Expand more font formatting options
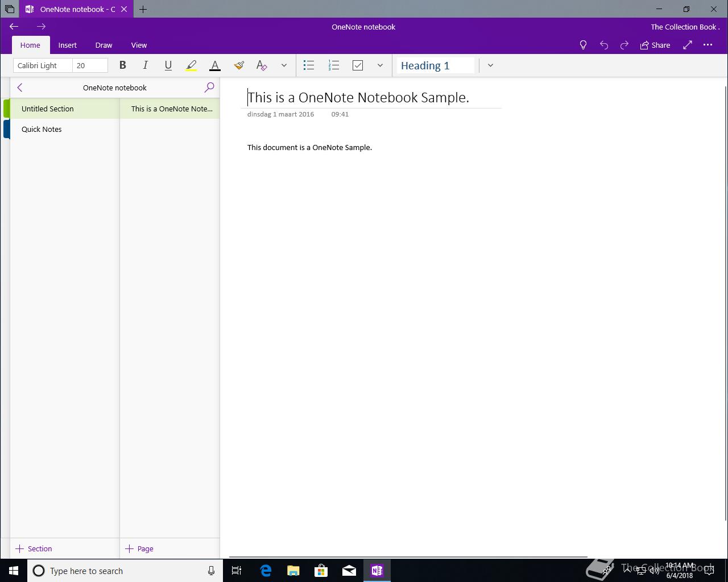Screen dimensions: 728x582 284,65
